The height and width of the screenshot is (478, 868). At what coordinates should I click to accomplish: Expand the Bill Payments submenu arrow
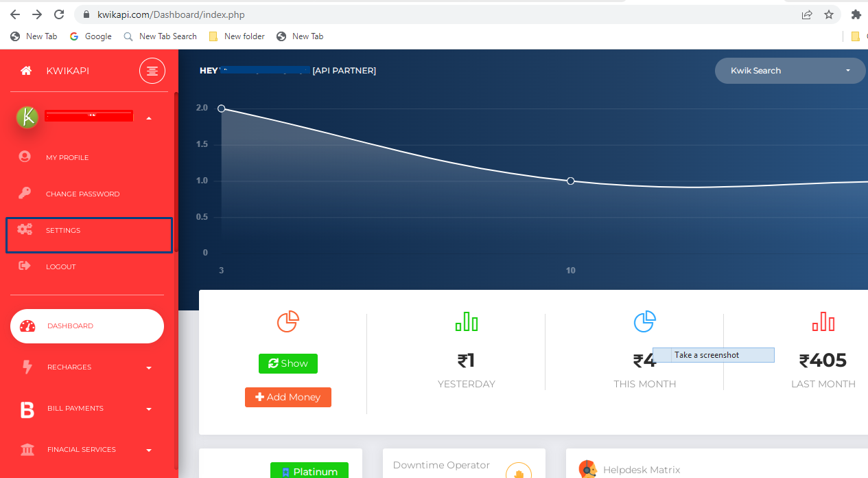click(149, 409)
